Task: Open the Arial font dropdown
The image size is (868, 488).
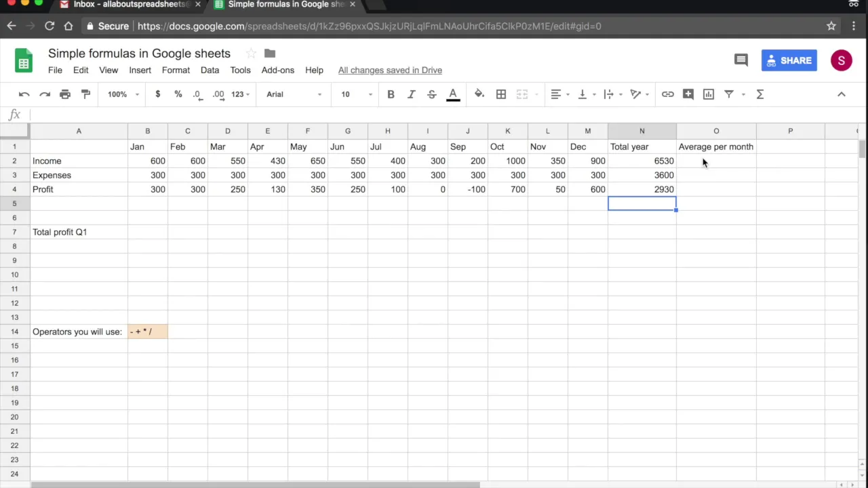Action: (x=294, y=94)
